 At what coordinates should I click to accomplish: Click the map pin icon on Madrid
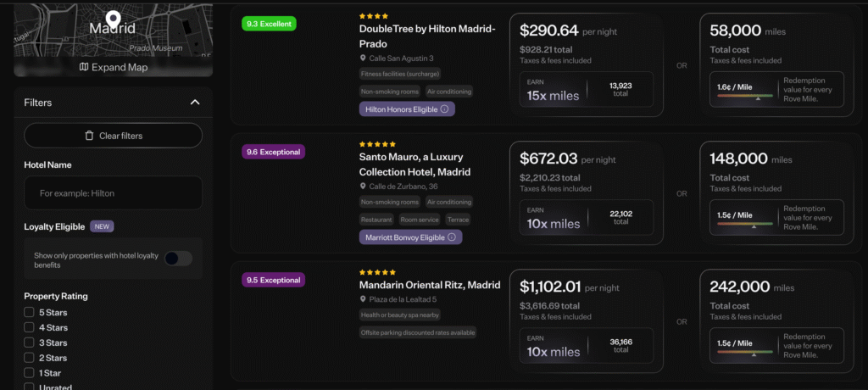click(113, 18)
